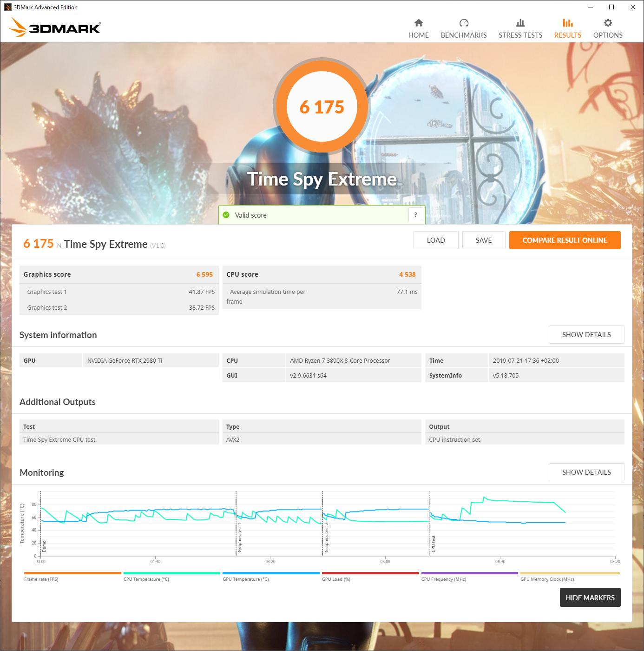This screenshot has height=651, width=644.
Task: Toggle Frame rate (FPS) orange legend
Action: tap(72, 577)
